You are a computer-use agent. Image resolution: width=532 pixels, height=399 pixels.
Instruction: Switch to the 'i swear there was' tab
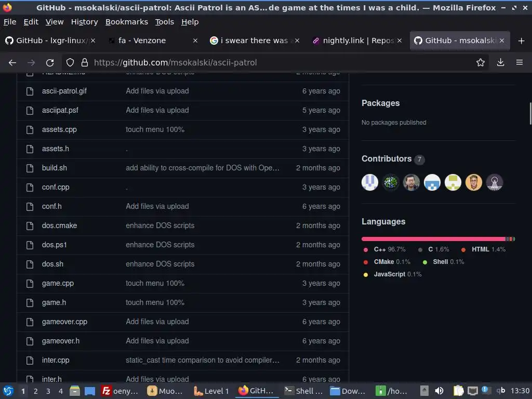point(255,41)
